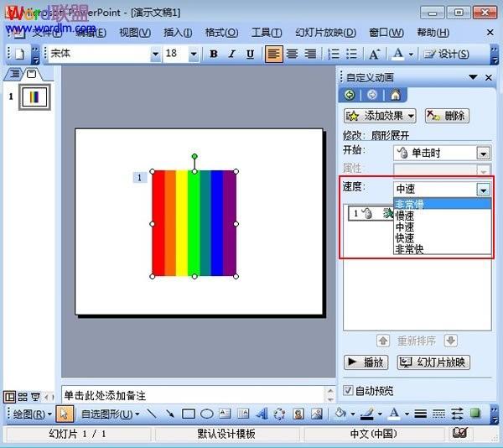Choose 中速 speed option in the list

pos(443,227)
